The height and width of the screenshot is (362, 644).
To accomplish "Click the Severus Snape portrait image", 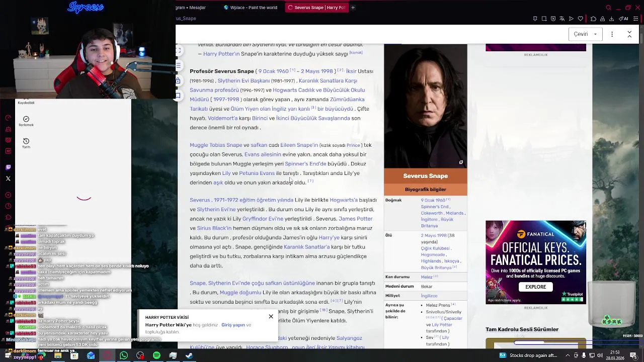I will click(x=425, y=106).
